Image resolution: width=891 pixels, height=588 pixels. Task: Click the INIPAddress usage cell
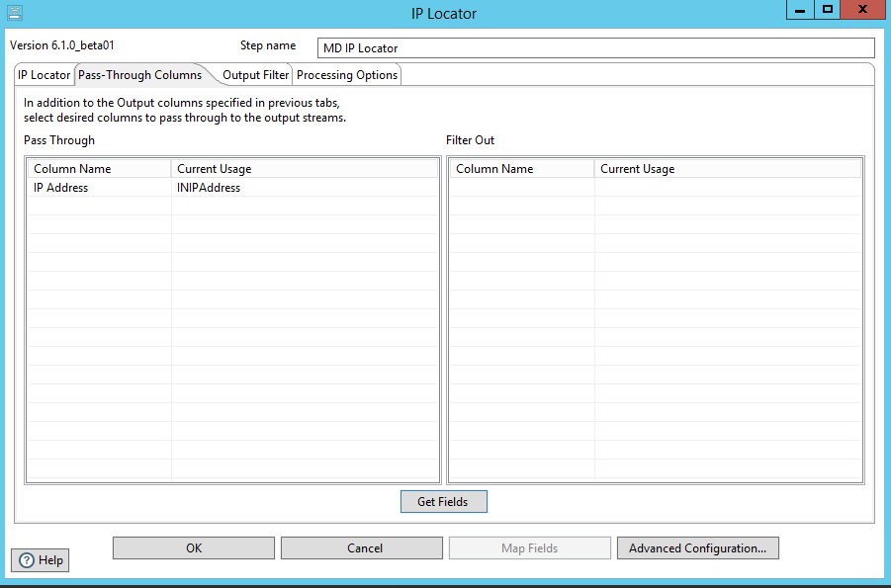[304, 188]
